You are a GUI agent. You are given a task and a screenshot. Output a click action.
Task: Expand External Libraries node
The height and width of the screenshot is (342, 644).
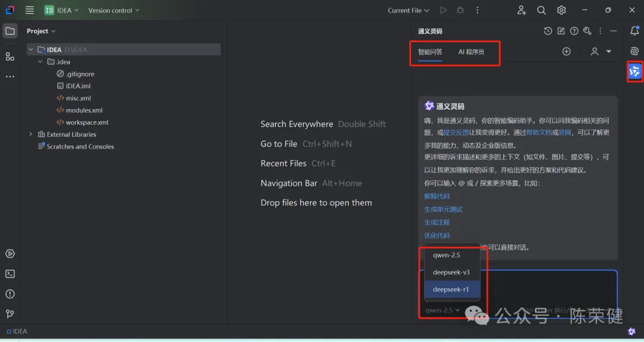[x=31, y=134]
